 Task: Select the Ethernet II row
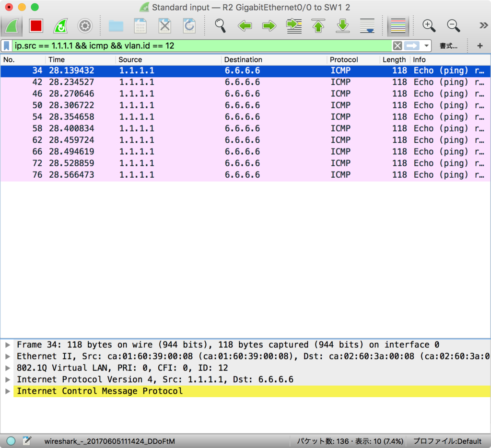click(x=252, y=356)
